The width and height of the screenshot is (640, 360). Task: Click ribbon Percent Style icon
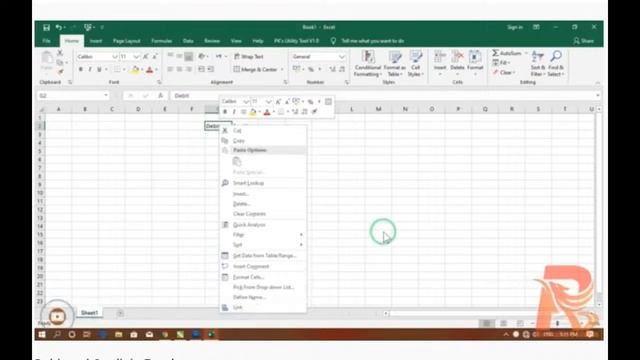point(311,70)
